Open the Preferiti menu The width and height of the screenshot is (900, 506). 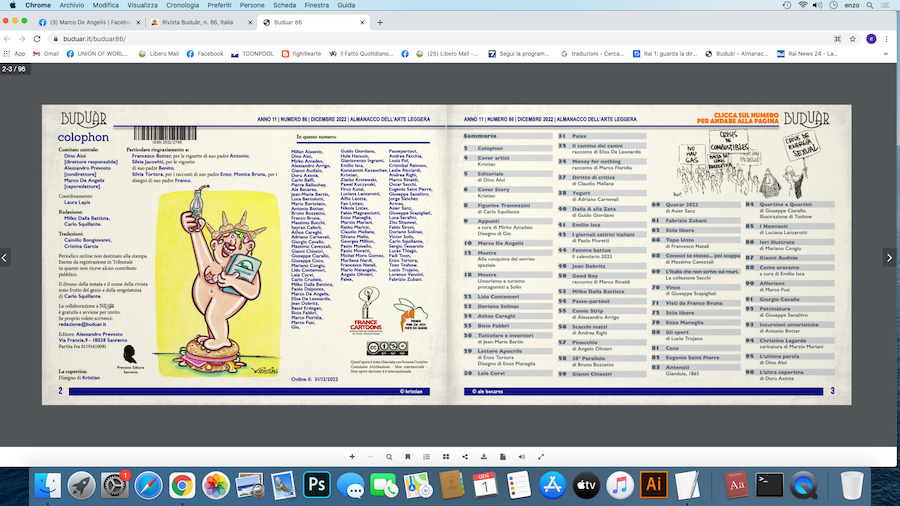tap(219, 5)
